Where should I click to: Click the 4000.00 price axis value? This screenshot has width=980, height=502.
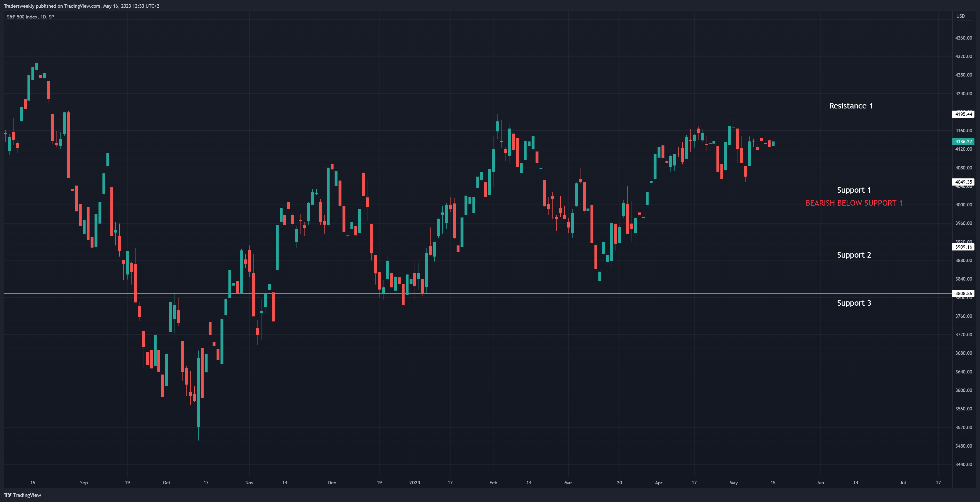click(963, 205)
